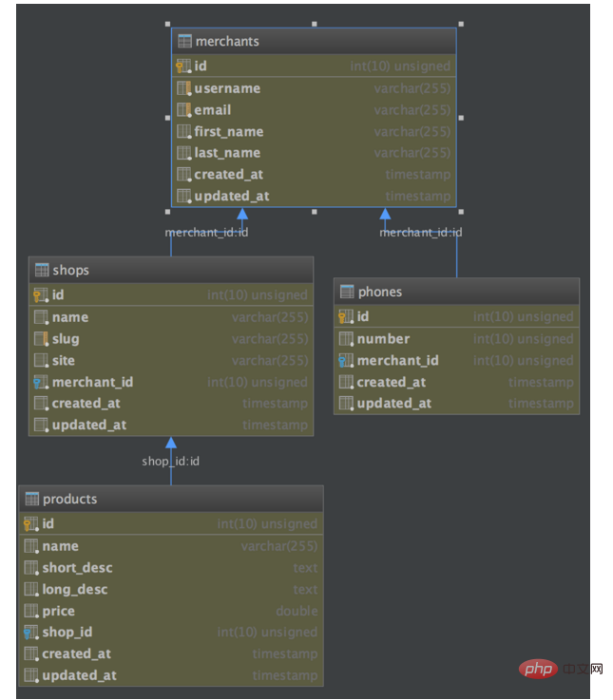Screen dimensions: 613x700
Task: Click primary key icon of shops id
Action: [41, 294]
